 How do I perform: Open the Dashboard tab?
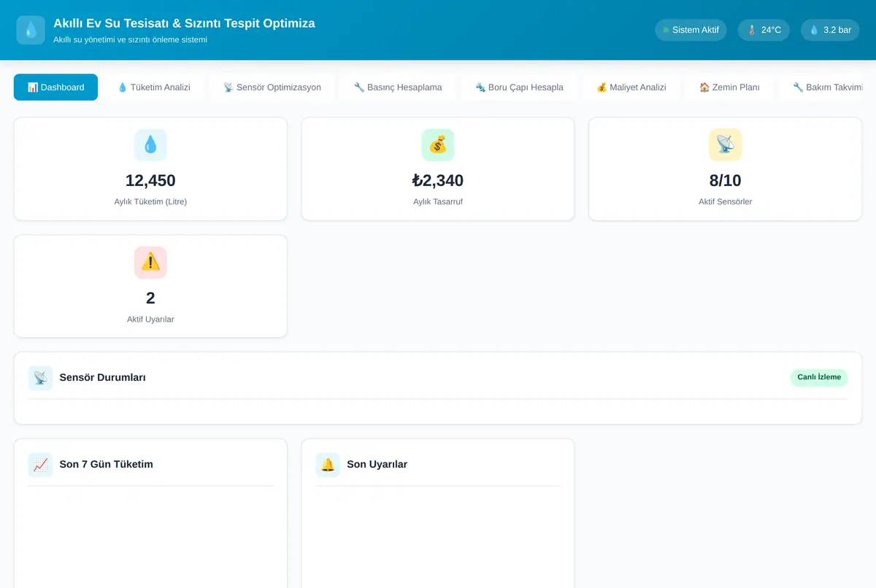coord(55,87)
